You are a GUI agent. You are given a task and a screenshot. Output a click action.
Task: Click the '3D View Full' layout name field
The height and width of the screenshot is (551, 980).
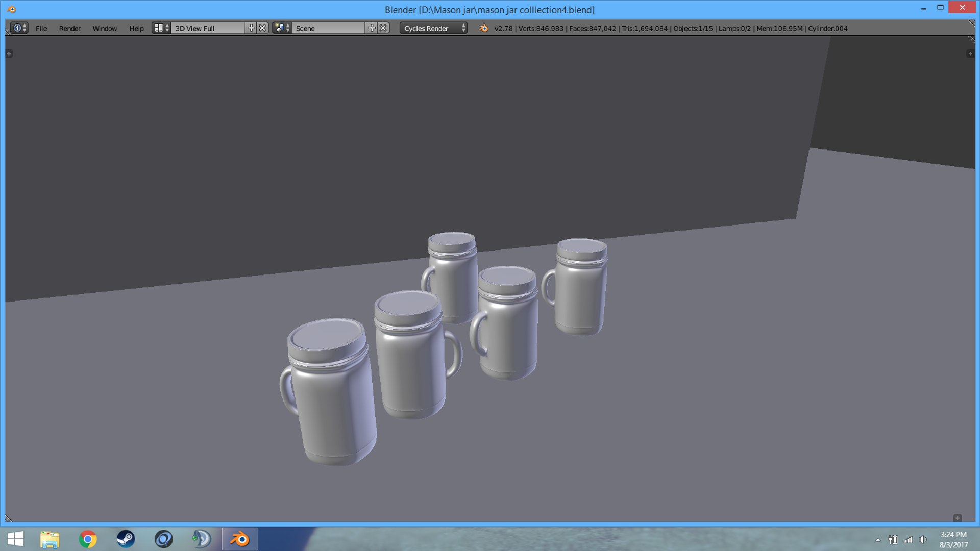208,28
